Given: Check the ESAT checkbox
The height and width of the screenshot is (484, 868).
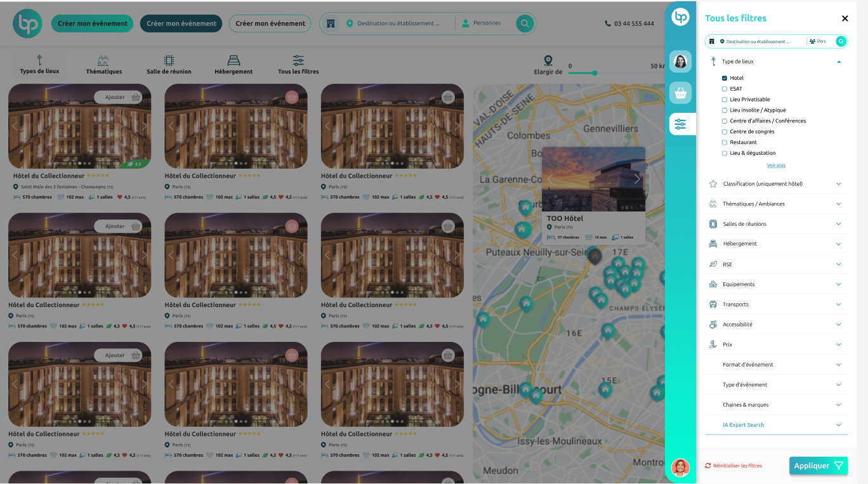Looking at the screenshot, I should tap(725, 89).
